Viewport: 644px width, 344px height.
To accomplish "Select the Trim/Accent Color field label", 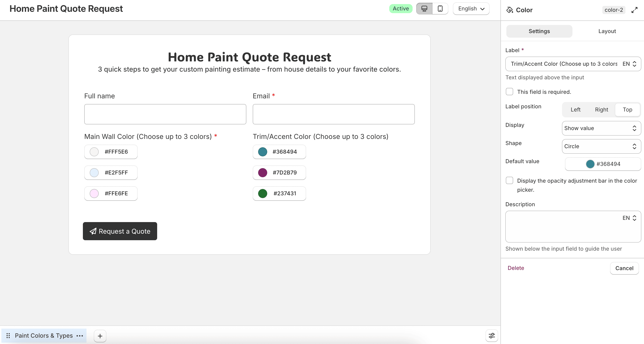I will 320,137.
